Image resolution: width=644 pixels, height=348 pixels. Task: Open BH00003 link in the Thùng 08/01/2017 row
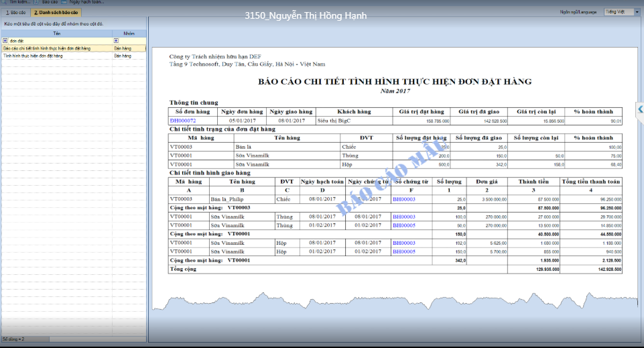403,217
